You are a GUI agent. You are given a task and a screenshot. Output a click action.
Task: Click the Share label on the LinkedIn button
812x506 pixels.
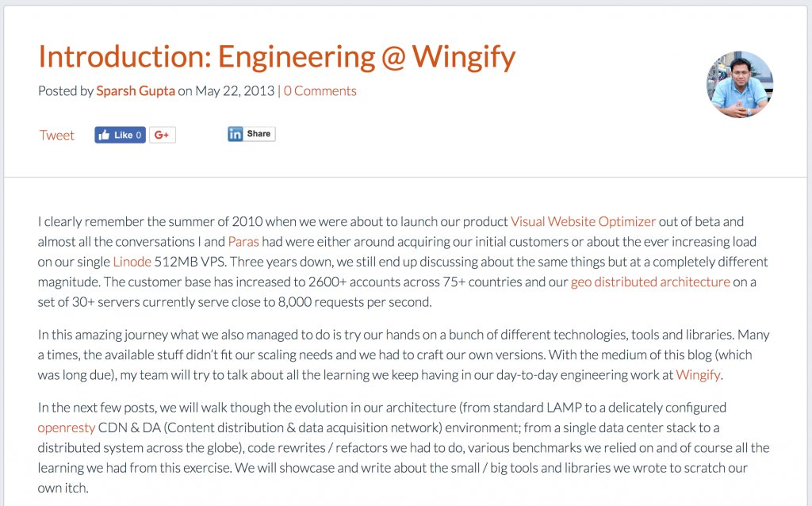coord(259,133)
